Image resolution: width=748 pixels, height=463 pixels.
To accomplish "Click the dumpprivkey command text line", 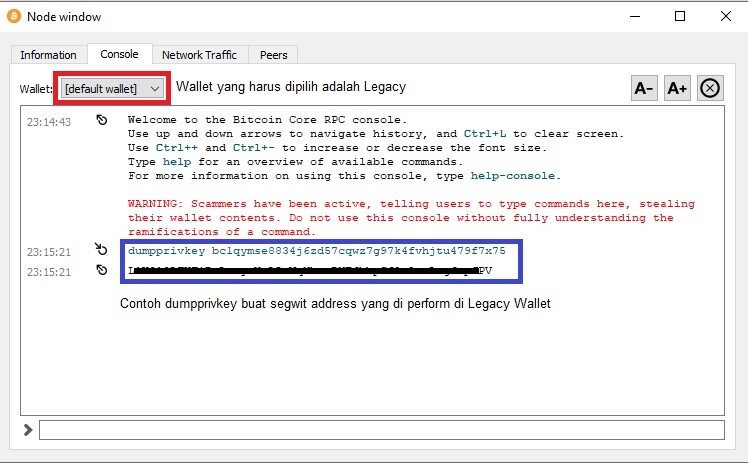I will (316, 251).
